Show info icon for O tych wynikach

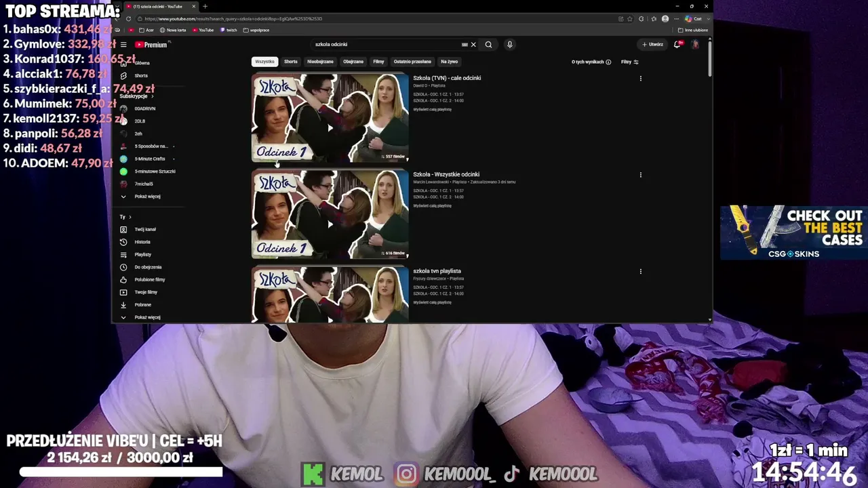click(608, 62)
